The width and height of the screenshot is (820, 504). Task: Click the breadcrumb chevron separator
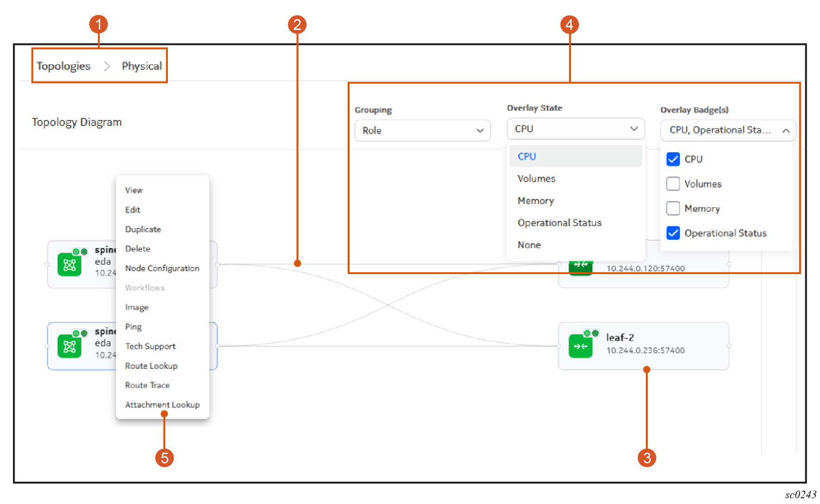tap(106, 66)
